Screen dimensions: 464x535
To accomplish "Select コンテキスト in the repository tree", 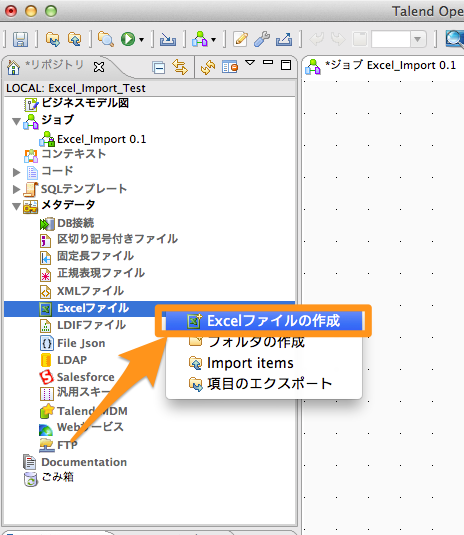I will coord(73,154).
